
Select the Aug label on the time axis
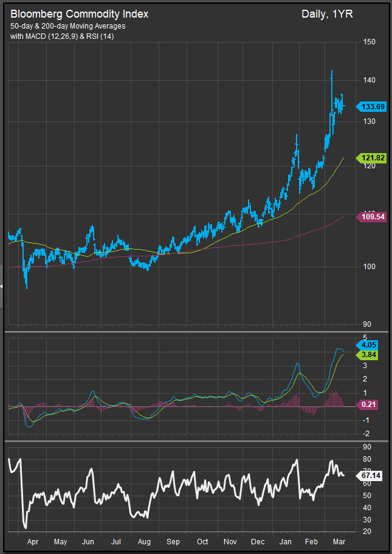point(143,541)
